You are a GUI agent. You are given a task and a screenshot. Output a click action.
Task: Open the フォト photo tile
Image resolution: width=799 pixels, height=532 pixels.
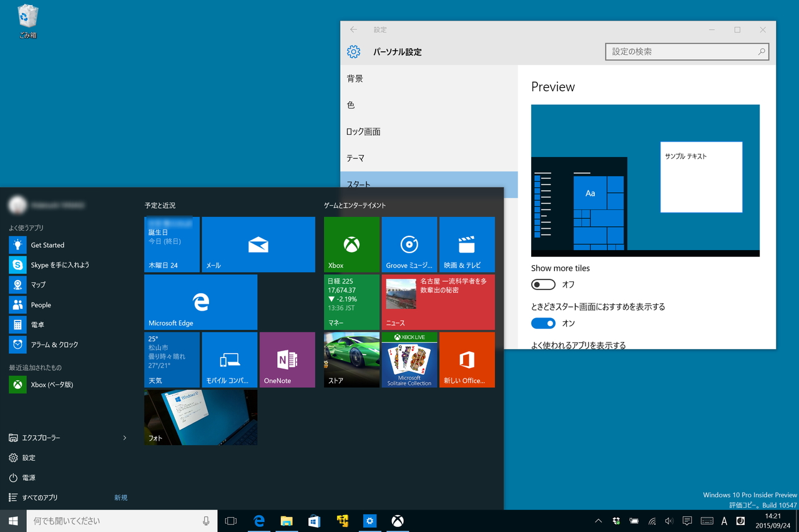pos(200,417)
